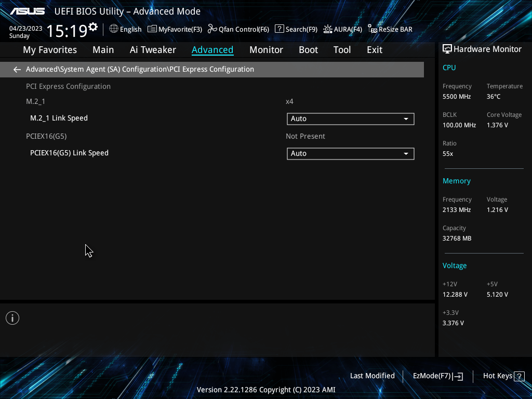Click the x4 value for M.2_1
The image size is (532, 399).
point(289,101)
